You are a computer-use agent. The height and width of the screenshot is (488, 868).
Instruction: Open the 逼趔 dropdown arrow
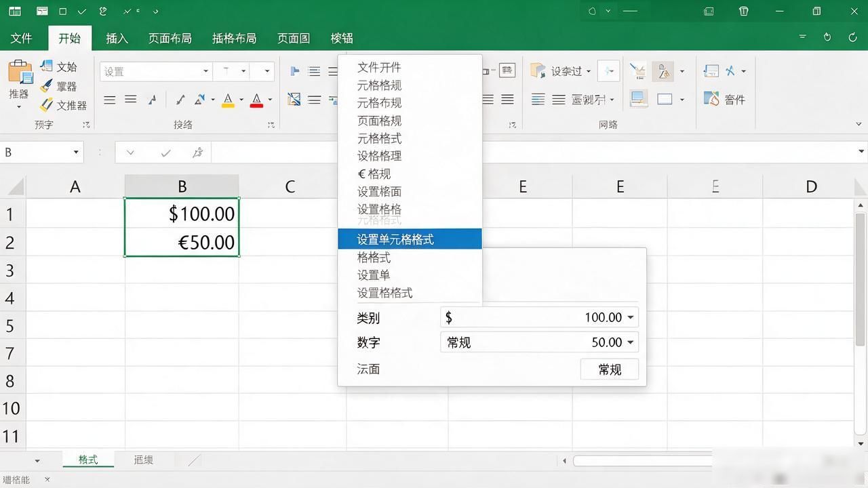[612, 100]
